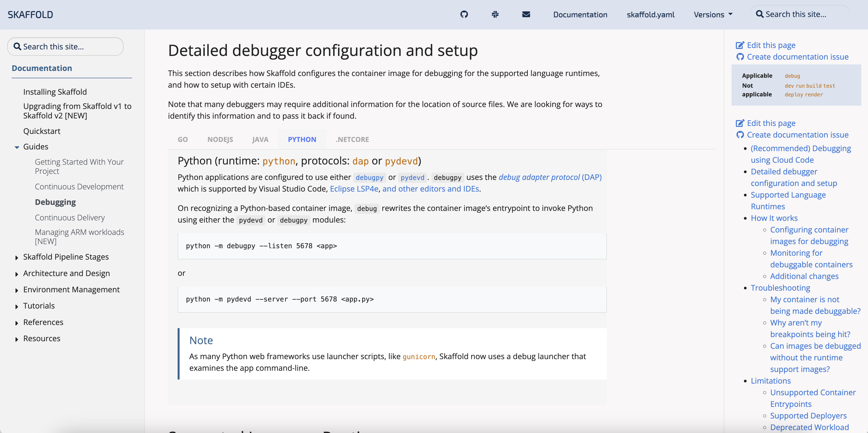Jump to Supported Deployers
Image resolution: width=868 pixels, height=433 pixels.
[808, 416]
